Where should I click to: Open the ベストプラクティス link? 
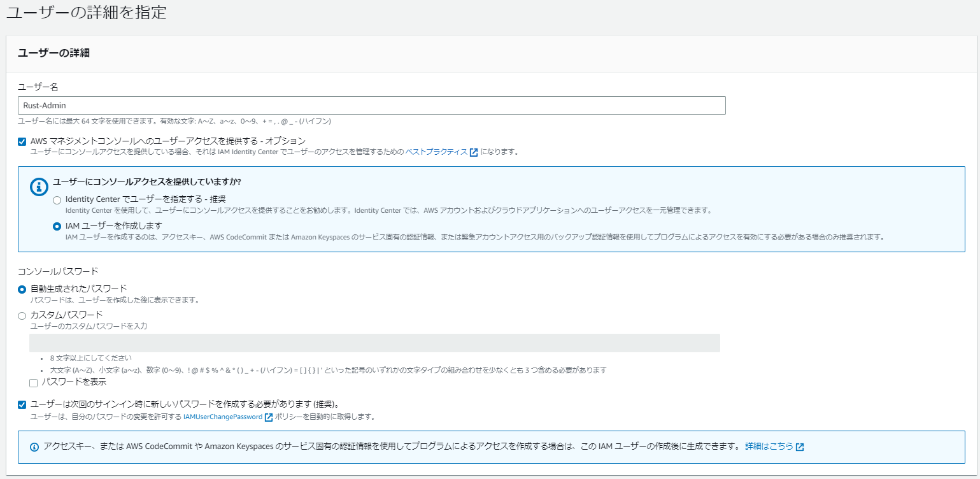(436, 152)
